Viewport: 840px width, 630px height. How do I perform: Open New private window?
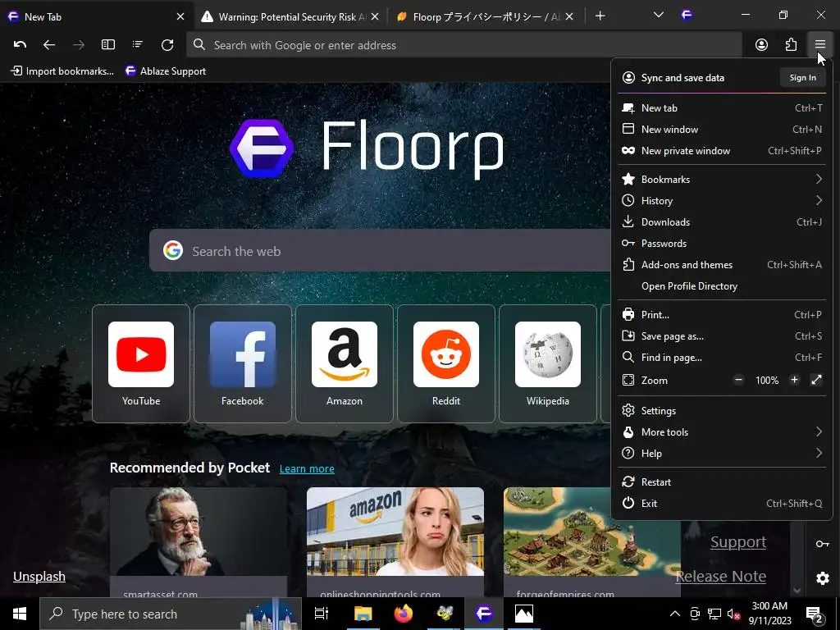coord(722,151)
